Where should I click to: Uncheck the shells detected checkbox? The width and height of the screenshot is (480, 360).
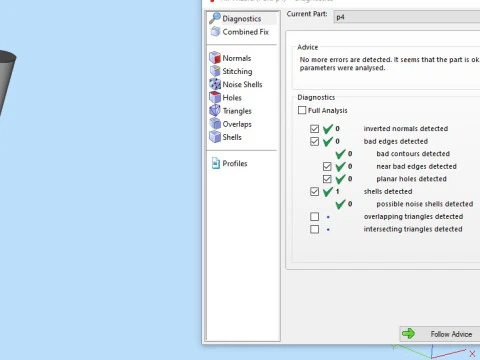[x=314, y=192]
